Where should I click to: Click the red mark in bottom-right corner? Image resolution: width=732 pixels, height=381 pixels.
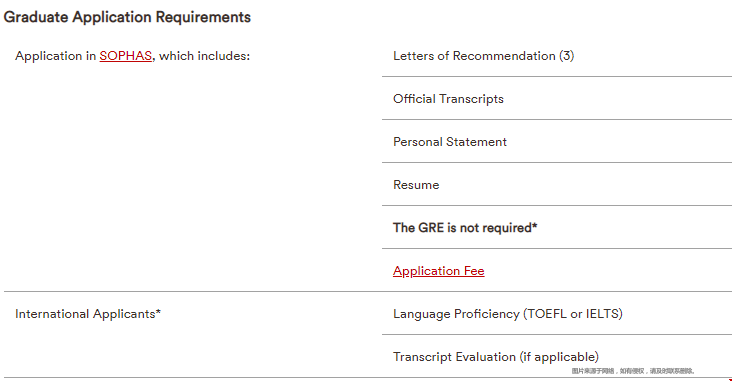tap(730, 380)
